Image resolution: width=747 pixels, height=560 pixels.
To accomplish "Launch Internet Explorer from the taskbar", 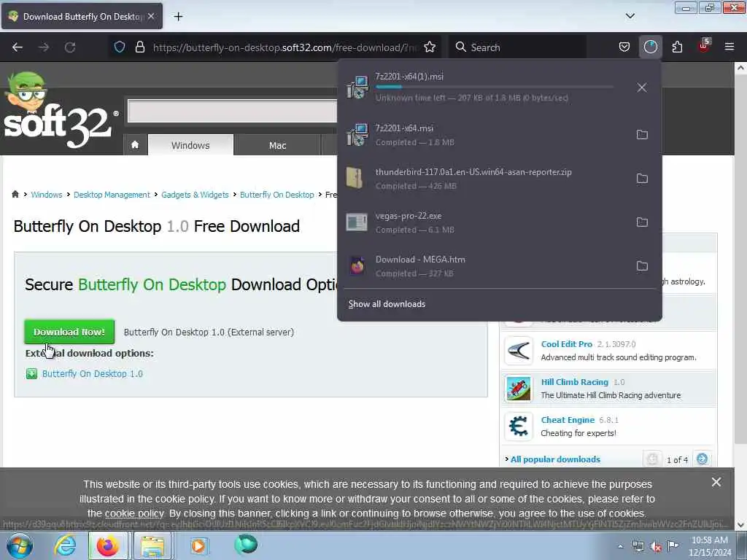I will (x=65, y=545).
